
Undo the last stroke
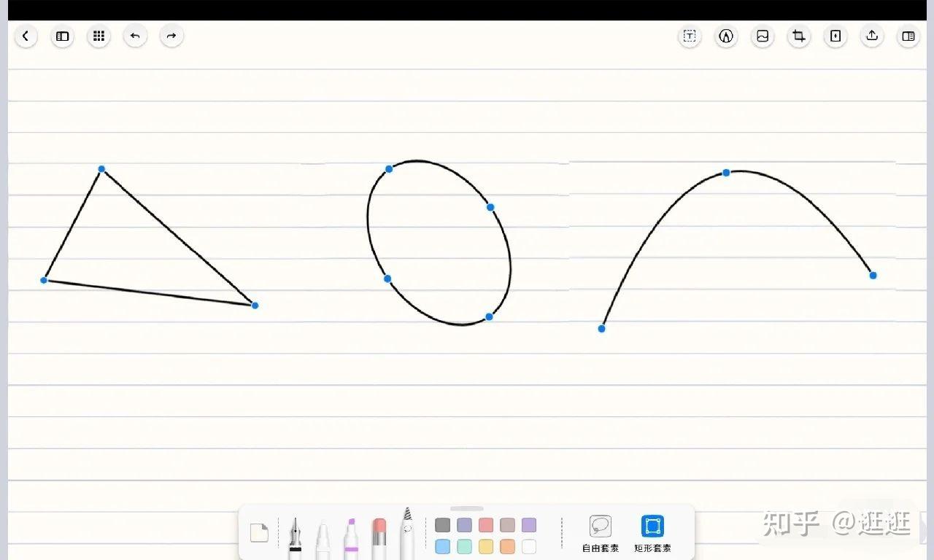point(135,36)
